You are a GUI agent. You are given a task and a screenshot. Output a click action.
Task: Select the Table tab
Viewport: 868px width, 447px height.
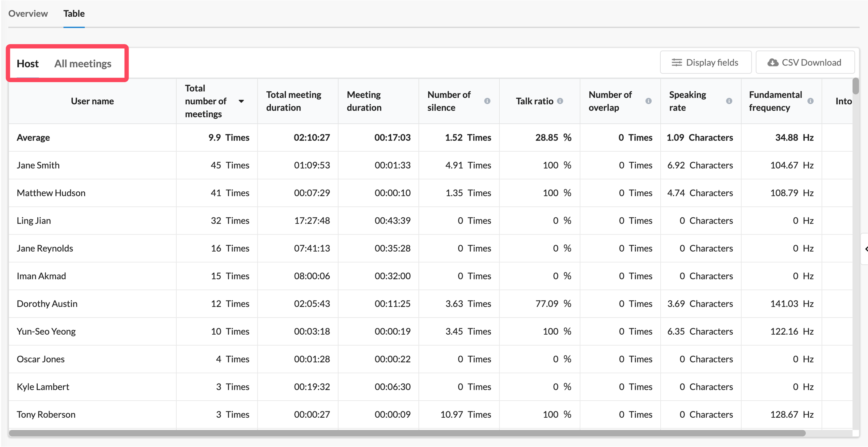coord(74,14)
